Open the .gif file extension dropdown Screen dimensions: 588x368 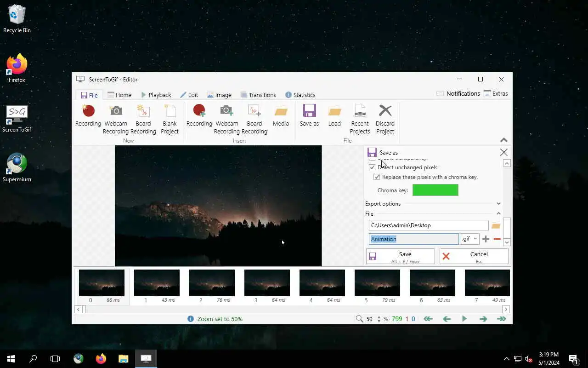[469, 239]
